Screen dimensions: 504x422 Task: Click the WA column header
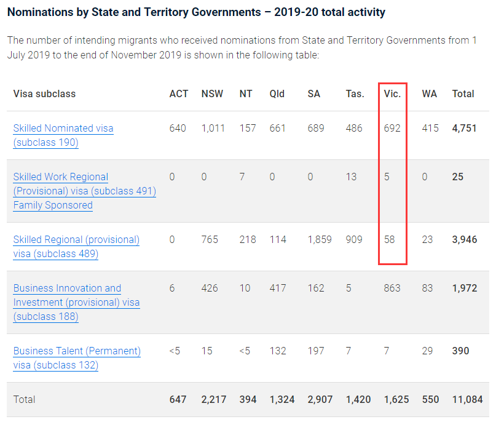[x=429, y=94]
